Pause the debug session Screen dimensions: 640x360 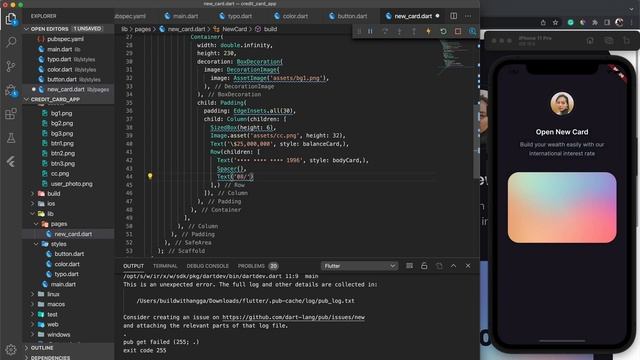coord(370,31)
